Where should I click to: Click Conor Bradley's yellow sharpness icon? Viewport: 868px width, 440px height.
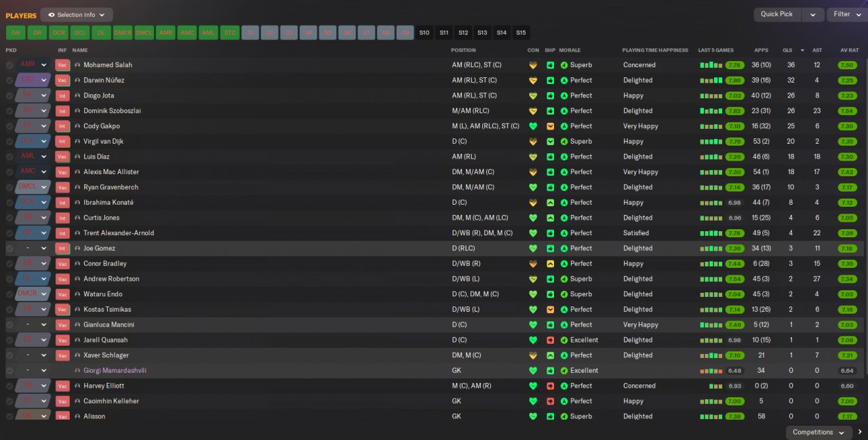551,264
